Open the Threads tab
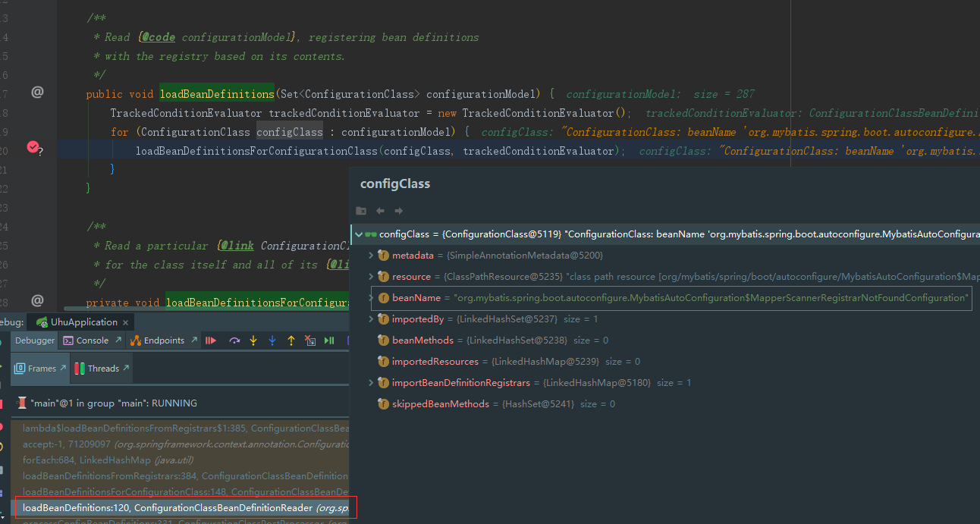The width and height of the screenshot is (980, 524). 102,369
